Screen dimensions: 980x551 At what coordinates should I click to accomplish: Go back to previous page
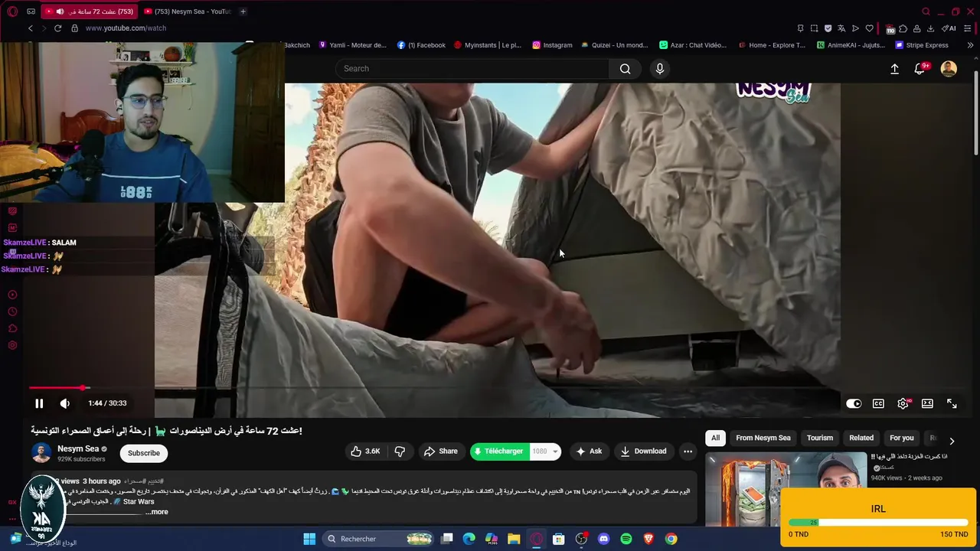(x=31, y=28)
